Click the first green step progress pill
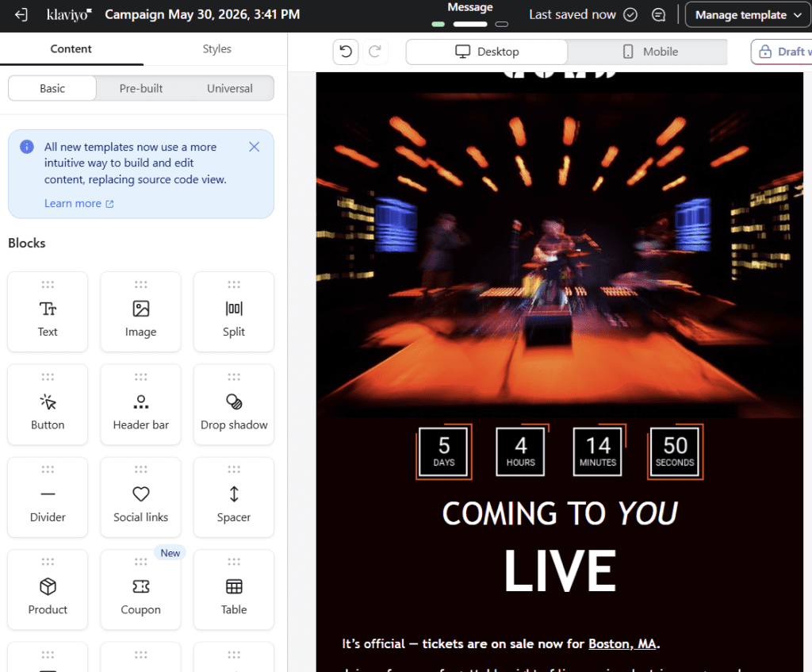 438,25
